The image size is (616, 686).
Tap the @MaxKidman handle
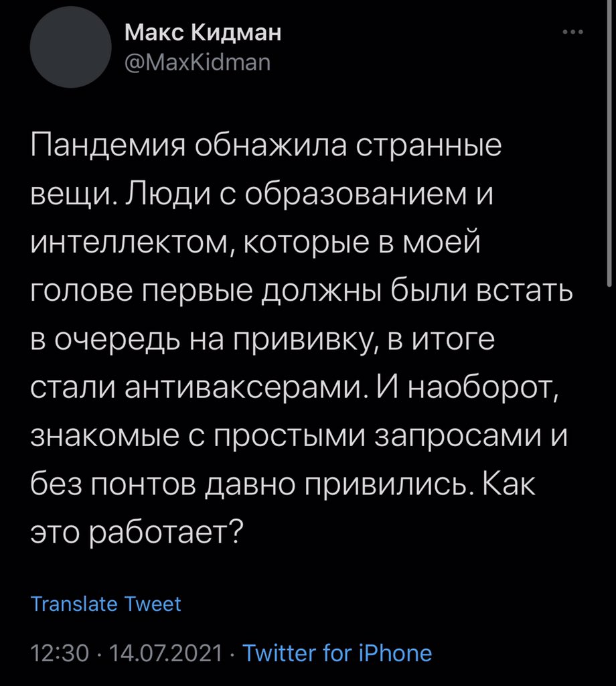click(198, 64)
